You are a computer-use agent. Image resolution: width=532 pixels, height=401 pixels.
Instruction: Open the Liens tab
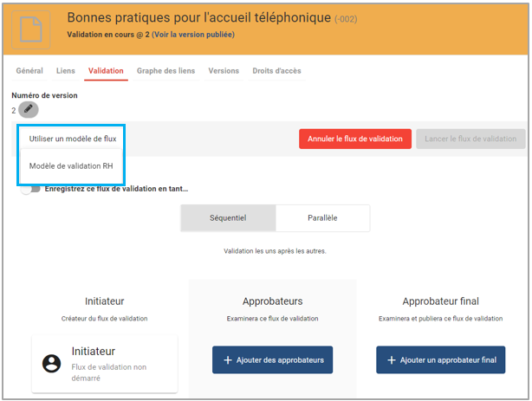tap(66, 71)
